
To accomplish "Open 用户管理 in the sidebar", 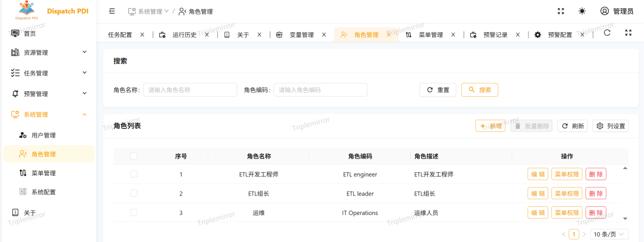I will tap(43, 136).
